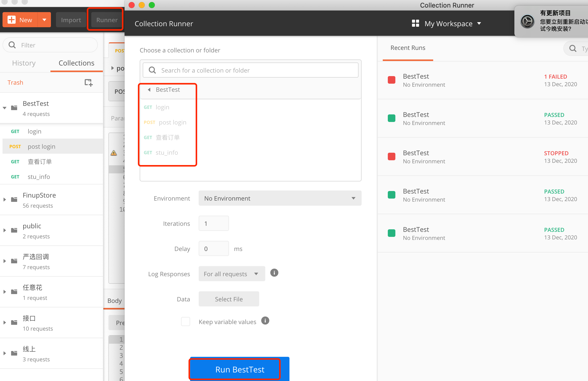The image size is (588, 381).
Task: Open the Environment dropdown
Action: tap(280, 198)
